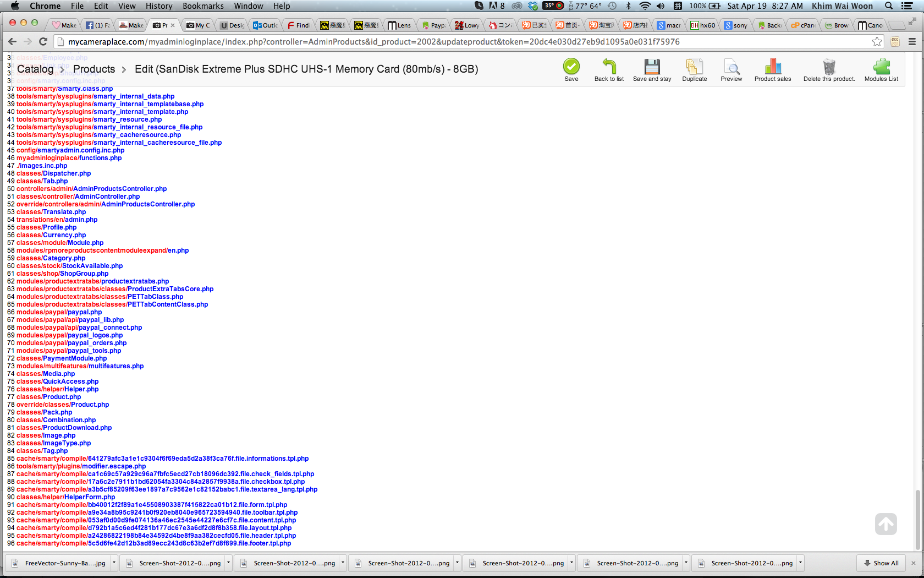
Task: Click the Products breadcrumb link
Action: [94, 69]
